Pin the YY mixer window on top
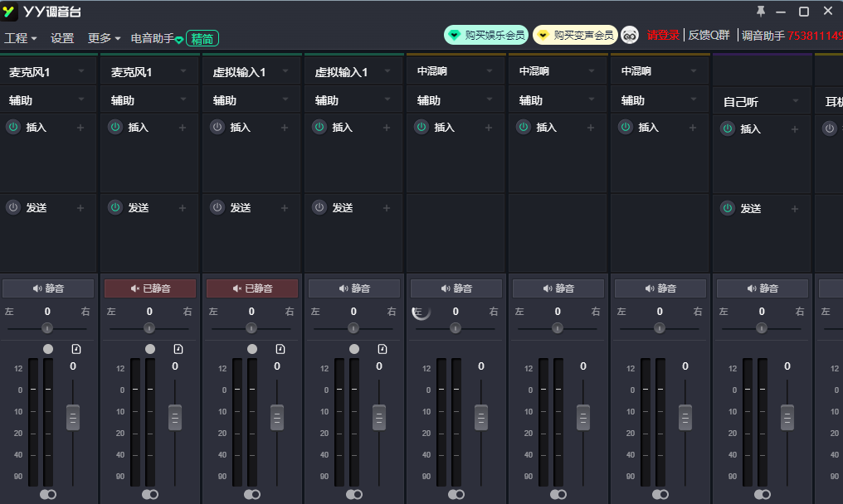843x504 pixels. pyautogui.click(x=760, y=12)
